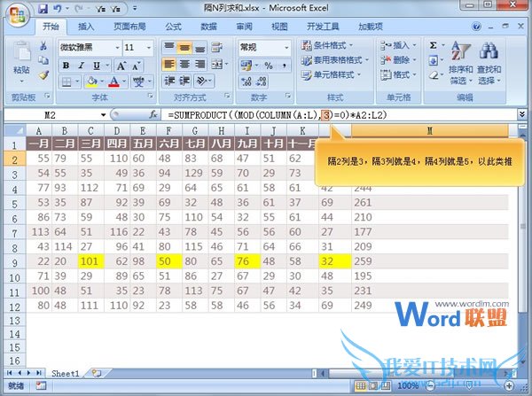Click Delete cells (删除) button
Viewport: 532px width, 396px height.
point(398,60)
